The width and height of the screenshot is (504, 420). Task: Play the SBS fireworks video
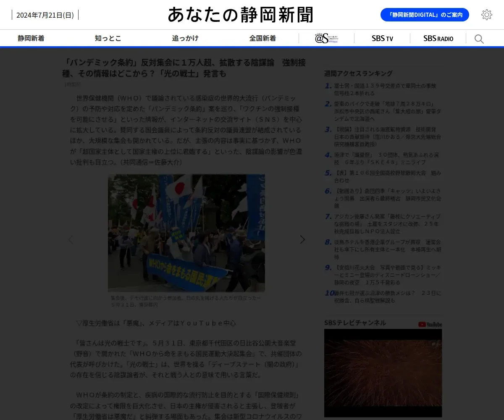click(383, 373)
